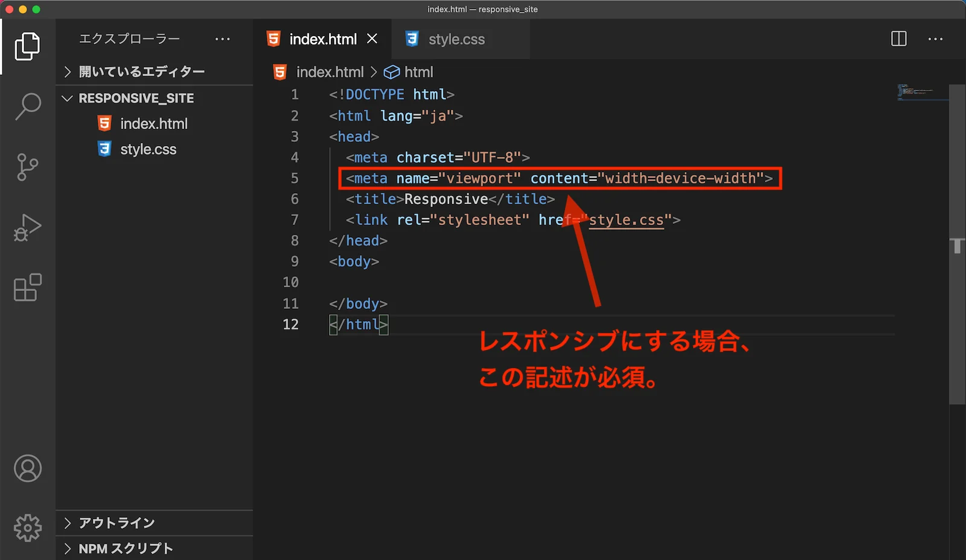
Task: Click HTML5 file icon in breadcrumb
Action: pos(280,72)
